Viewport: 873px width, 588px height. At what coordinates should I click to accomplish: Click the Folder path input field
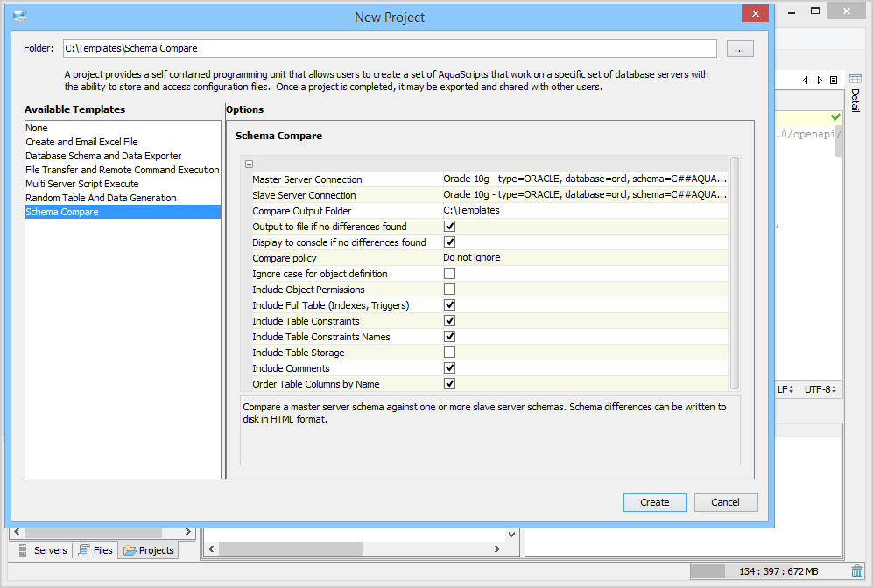coord(389,49)
